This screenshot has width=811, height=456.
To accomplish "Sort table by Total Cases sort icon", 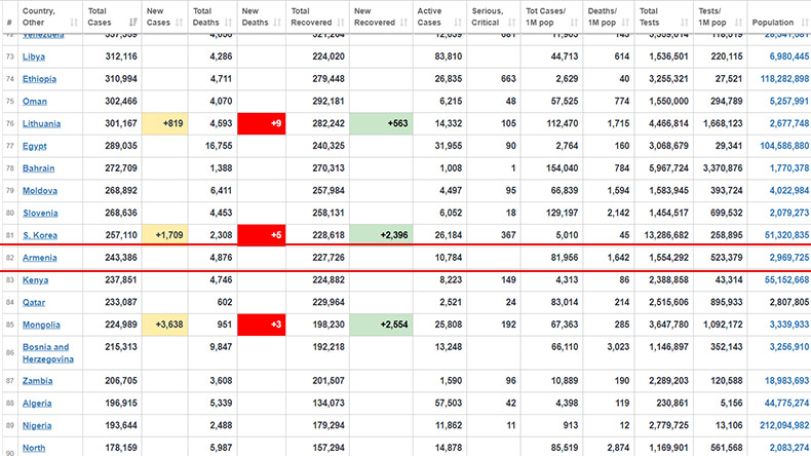I will click(133, 22).
